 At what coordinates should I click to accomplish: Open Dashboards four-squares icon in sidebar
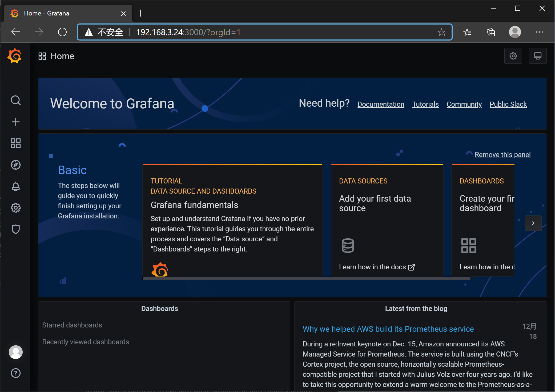[x=16, y=143]
